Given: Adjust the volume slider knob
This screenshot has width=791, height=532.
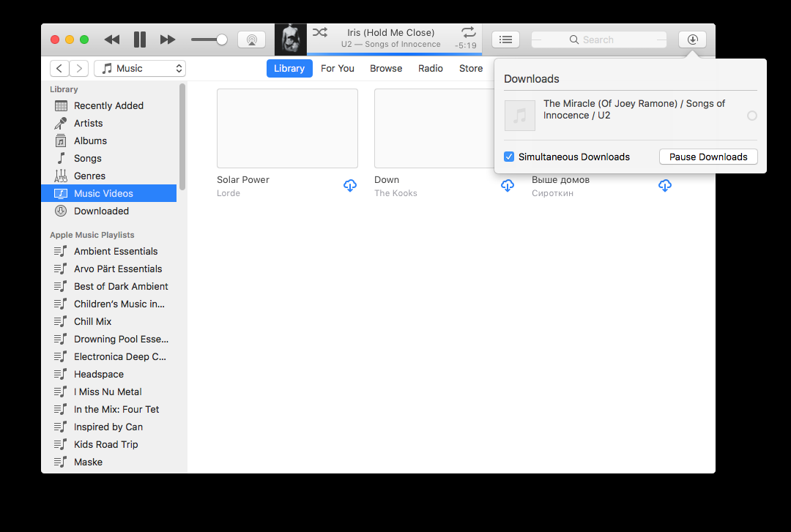Looking at the screenshot, I should coord(221,40).
